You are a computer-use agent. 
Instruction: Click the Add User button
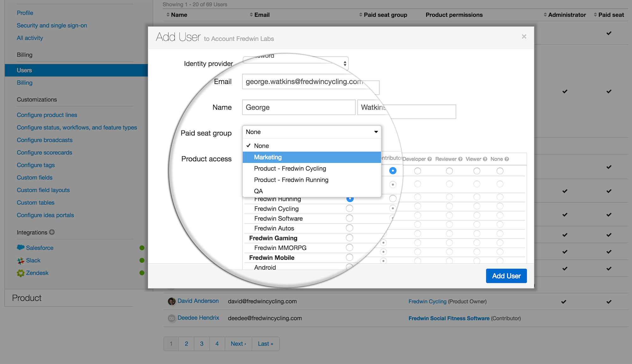[506, 276]
